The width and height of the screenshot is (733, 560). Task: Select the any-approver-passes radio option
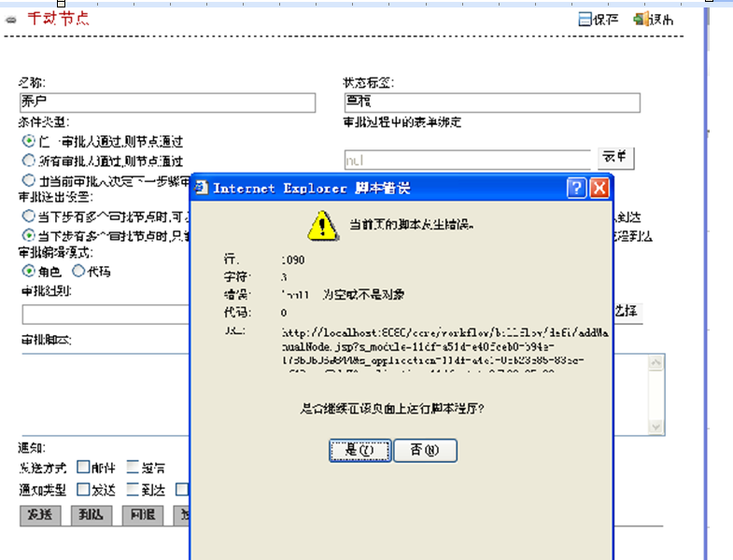click(x=29, y=141)
